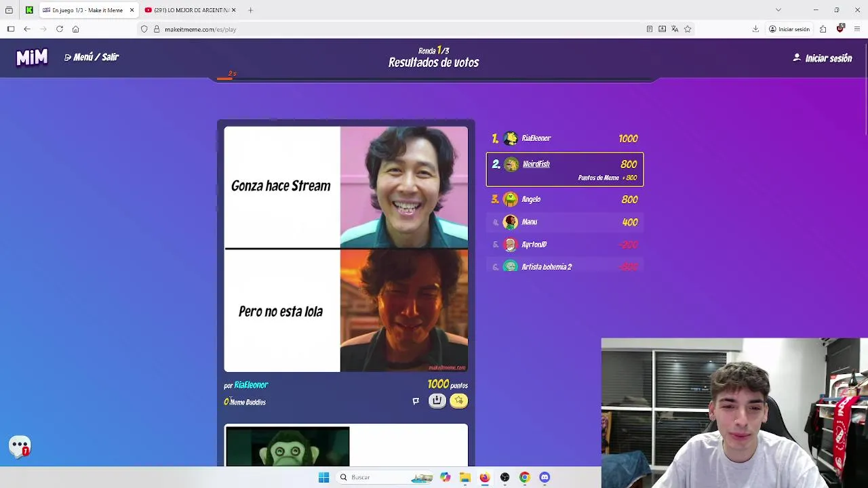
Task: Select Artista bohemia 2 in the leaderboard
Action: coord(565,267)
